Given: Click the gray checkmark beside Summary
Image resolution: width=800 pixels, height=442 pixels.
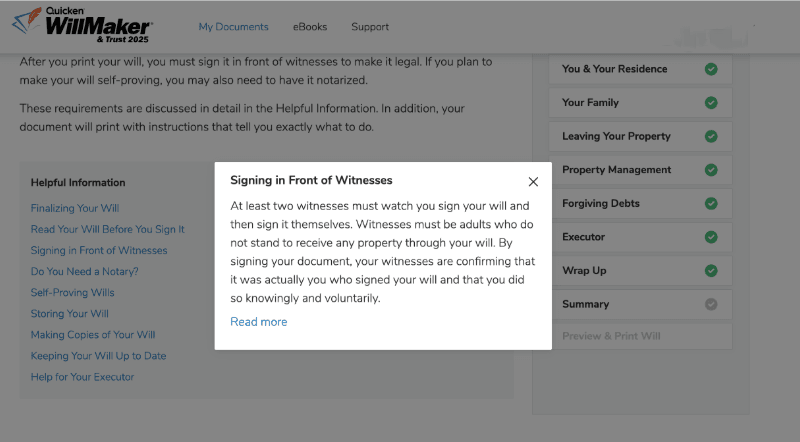Looking at the screenshot, I should tap(711, 304).
